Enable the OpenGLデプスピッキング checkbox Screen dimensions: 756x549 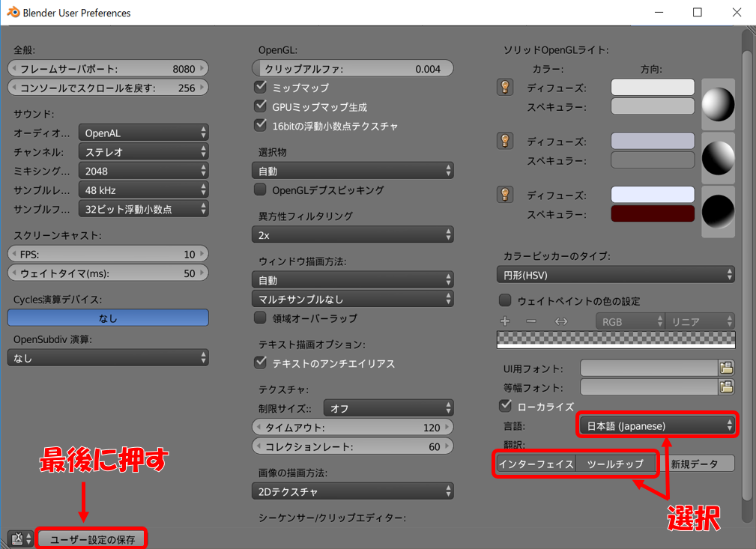(x=261, y=190)
